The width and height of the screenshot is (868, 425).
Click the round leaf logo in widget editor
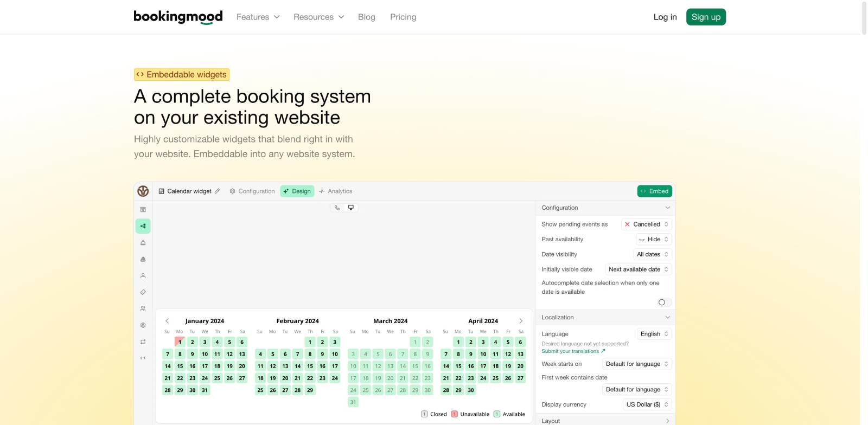click(x=143, y=191)
